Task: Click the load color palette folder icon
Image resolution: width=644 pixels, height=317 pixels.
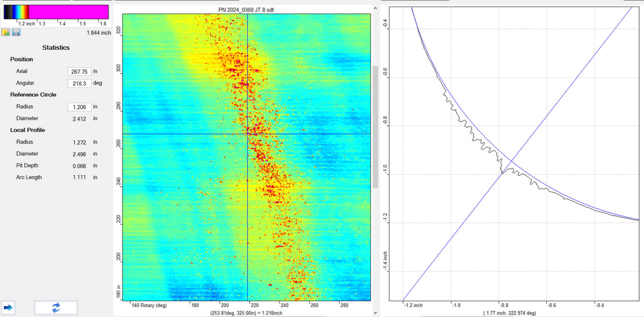Action: 6,32
